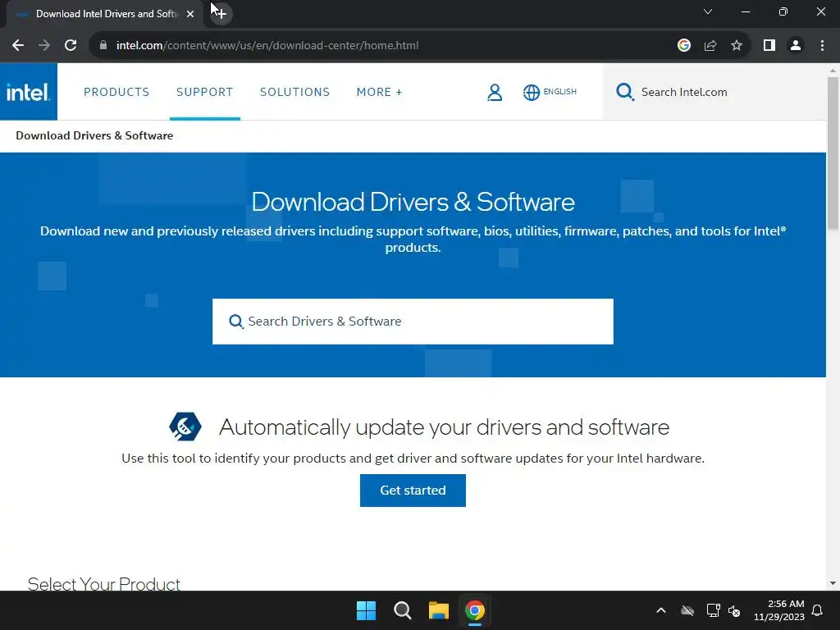This screenshot has width=840, height=630.
Task: Open Windows Start menu
Action: pos(367,610)
